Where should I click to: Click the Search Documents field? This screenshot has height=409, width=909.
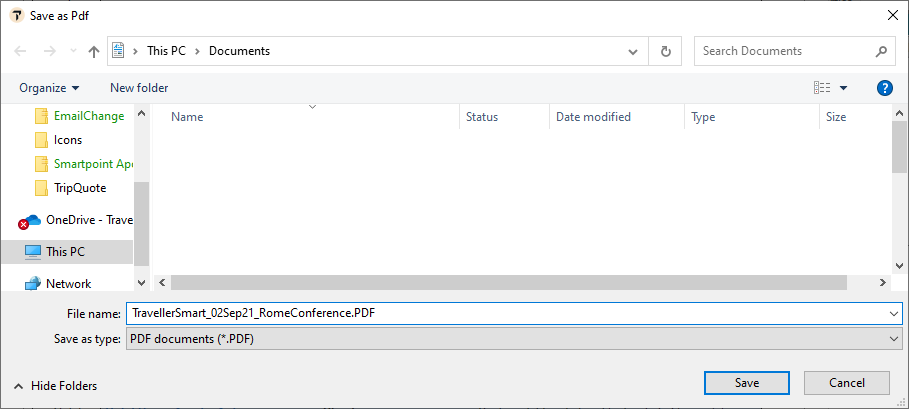tap(782, 51)
